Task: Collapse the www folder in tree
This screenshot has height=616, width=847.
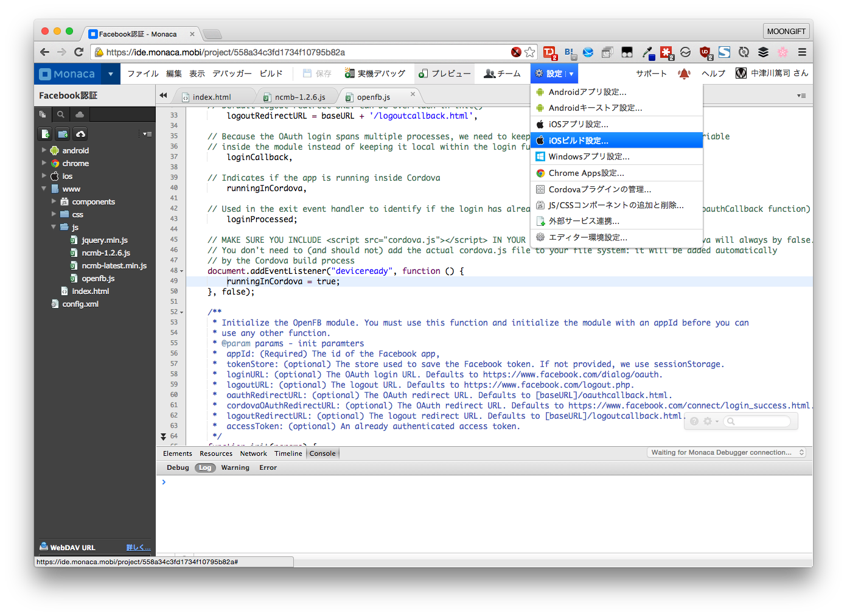Action: tap(44, 189)
